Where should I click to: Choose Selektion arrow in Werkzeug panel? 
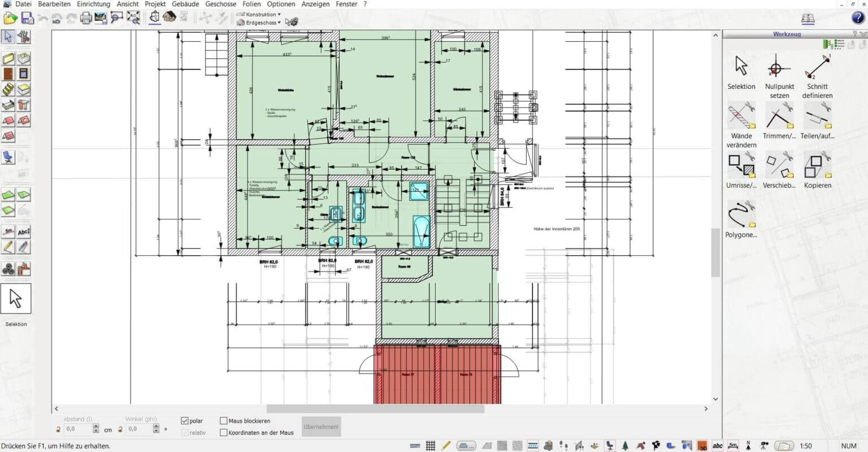741,72
